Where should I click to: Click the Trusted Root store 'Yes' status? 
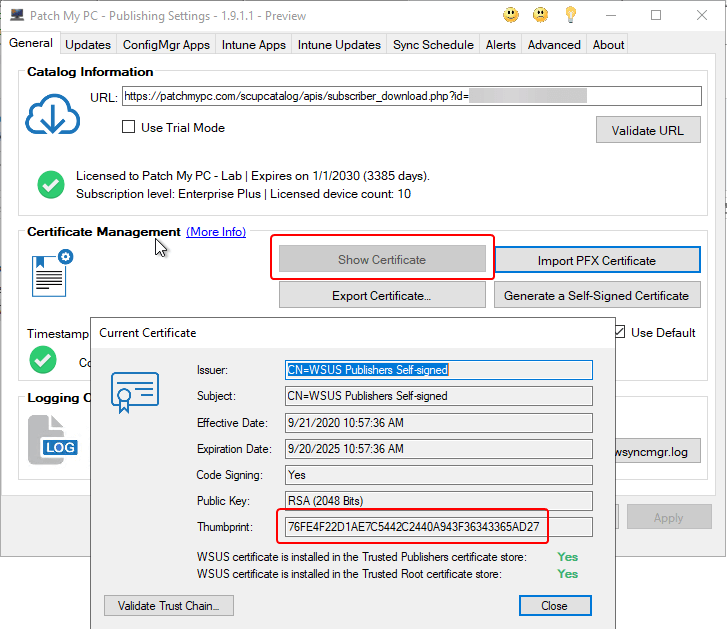point(568,574)
